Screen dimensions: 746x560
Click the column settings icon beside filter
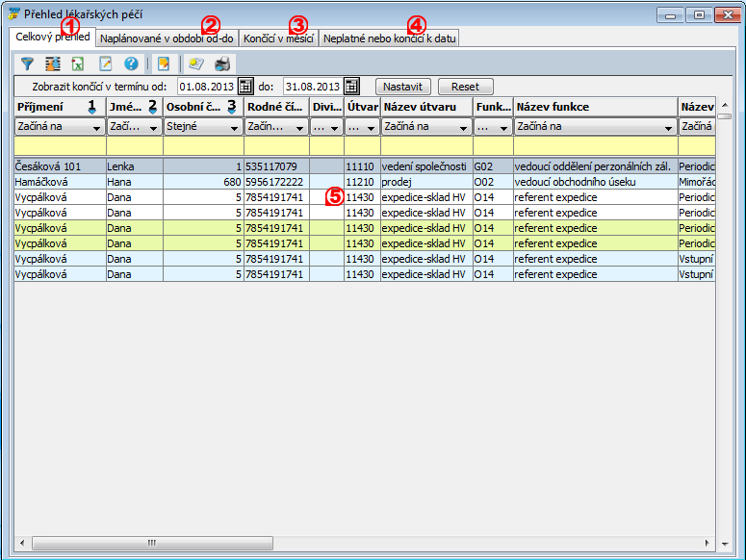52,64
